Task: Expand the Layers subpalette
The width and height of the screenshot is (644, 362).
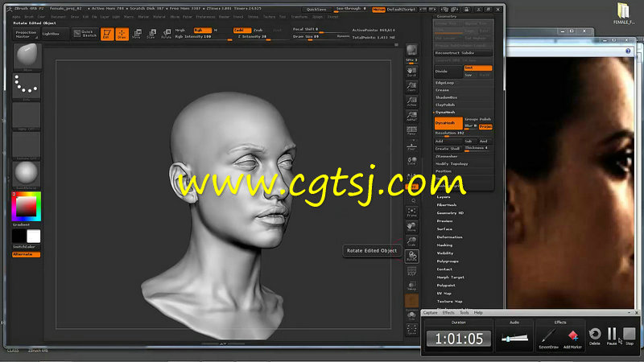Action: [444, 197]
